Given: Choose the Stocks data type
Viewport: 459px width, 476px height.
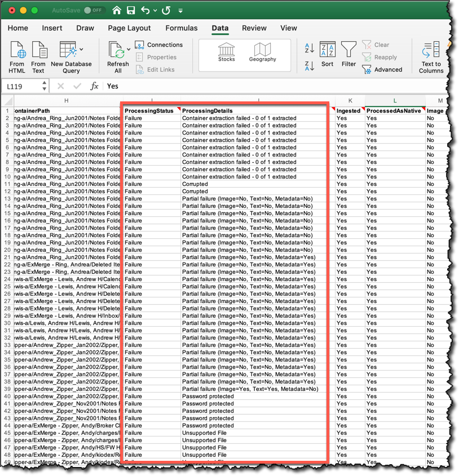Looking at the screenshot, I should click(x=227, y=52).
